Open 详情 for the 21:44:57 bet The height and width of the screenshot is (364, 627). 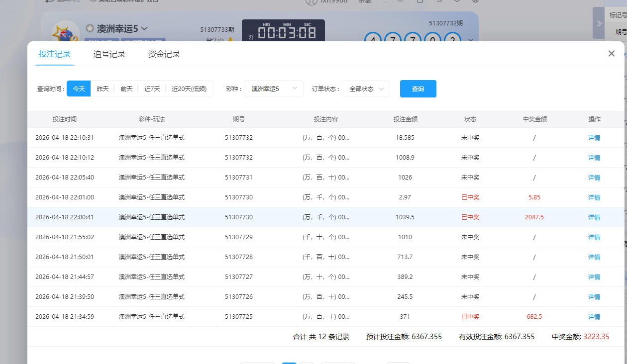click(x=594, y=277)
